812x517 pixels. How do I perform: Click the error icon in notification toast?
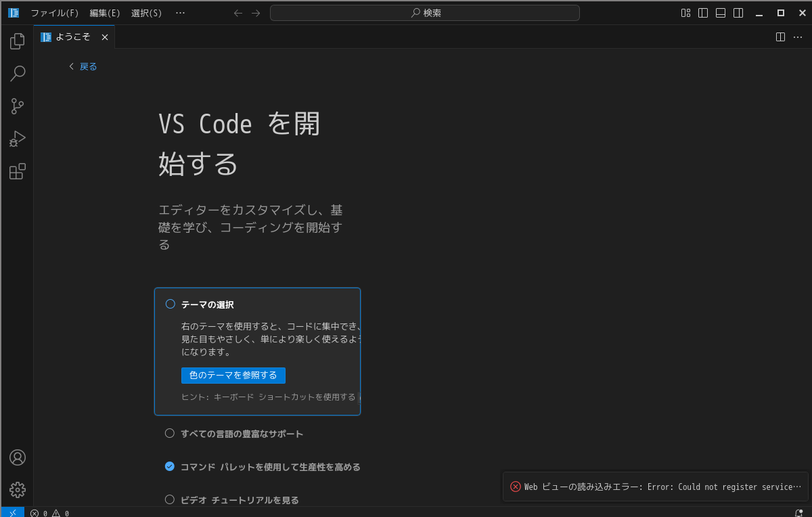pyautogui.click(x=516, y=487)
